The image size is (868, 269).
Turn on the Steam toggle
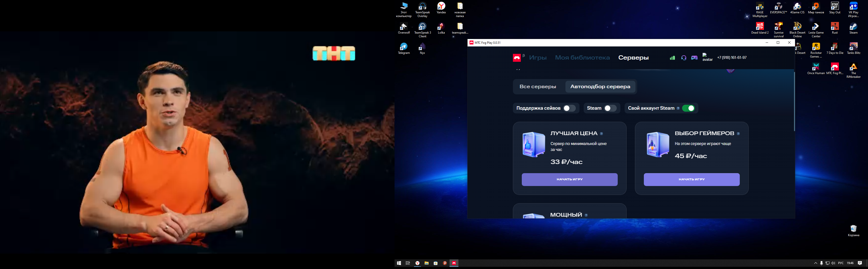click(610, 108)
